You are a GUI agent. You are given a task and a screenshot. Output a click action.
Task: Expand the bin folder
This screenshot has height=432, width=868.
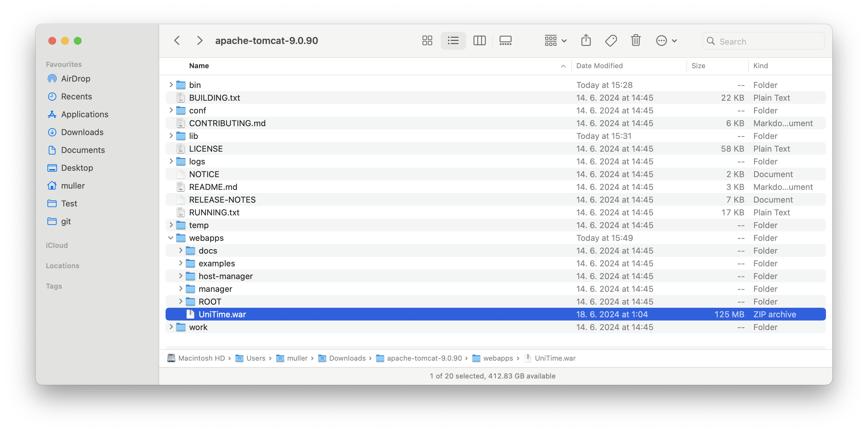pyautogui.click(x=170, y=84)
